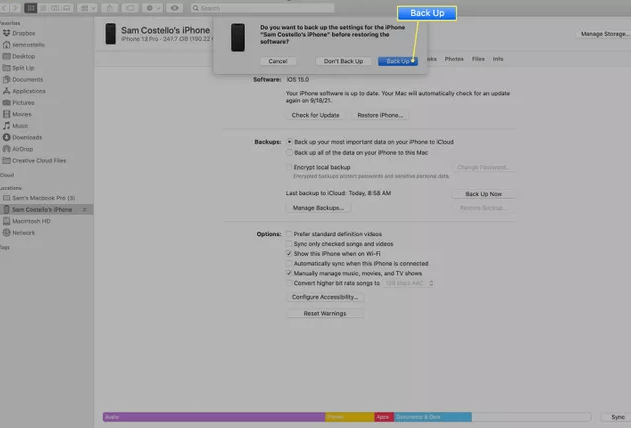Image resolution: width=631 pixels, height=428 pixels.
Task: Click the Quick Look eye icon
Action: [174, 8]
